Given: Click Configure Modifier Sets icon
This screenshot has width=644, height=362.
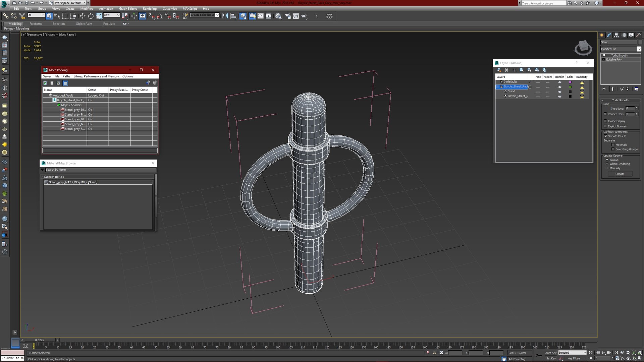Looking at the screenshot, I should [636, 89].
